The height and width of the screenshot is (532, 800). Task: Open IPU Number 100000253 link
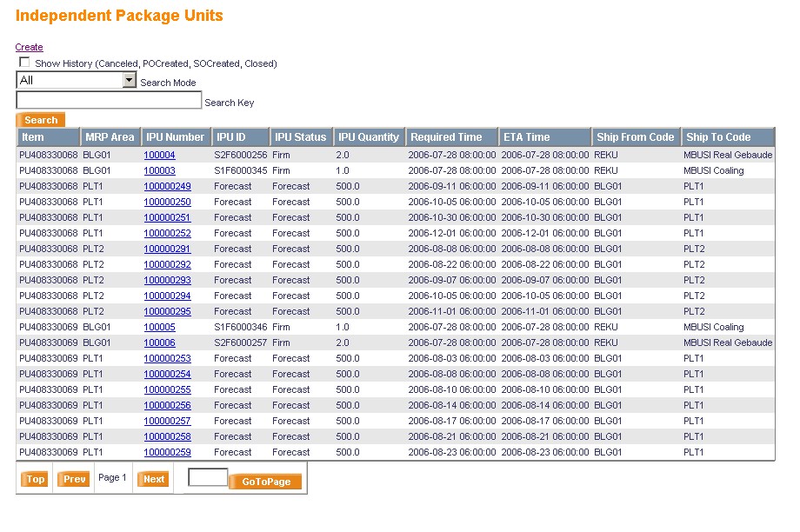point(167,358)
